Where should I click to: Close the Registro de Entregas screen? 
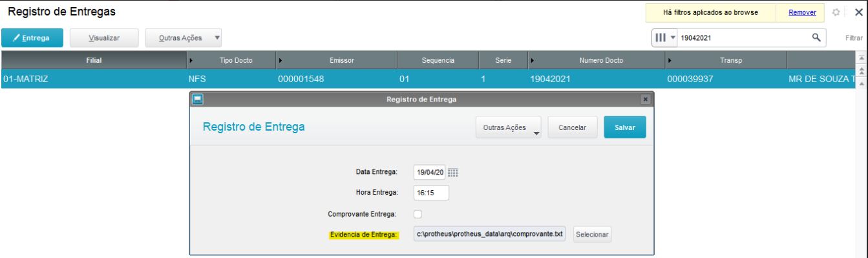[x=858, y=12]
